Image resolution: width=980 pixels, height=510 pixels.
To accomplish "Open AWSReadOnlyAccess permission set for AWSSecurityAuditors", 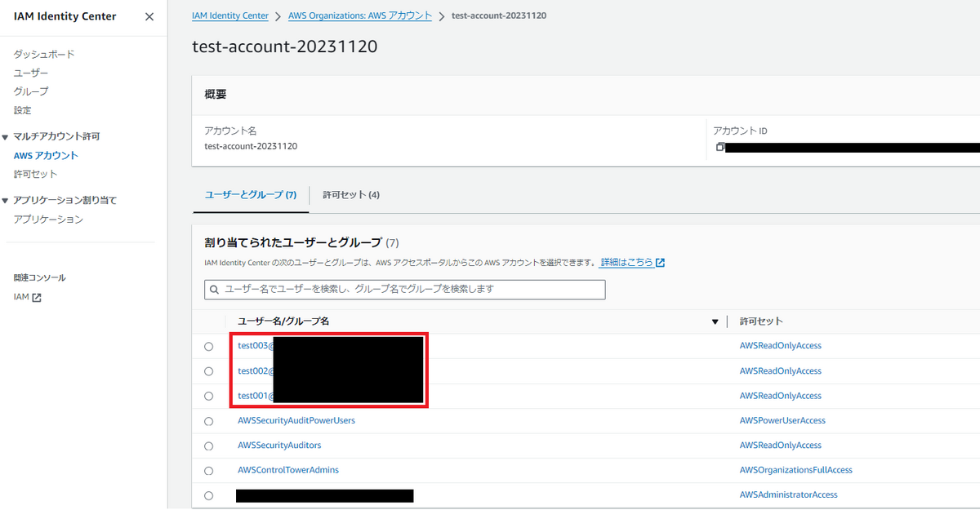I will pyautogui.click(x=781, y=446).
